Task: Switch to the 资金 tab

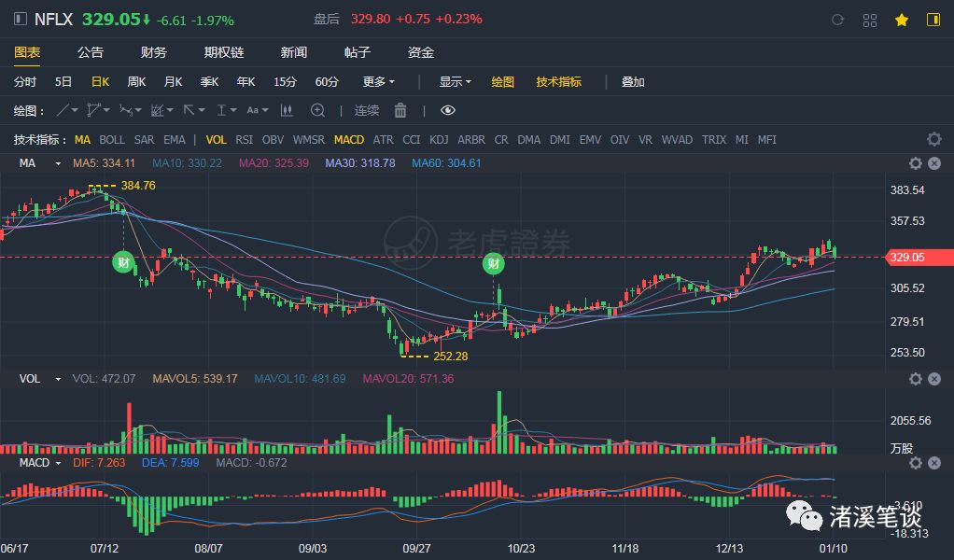Action: click(420, 52)
